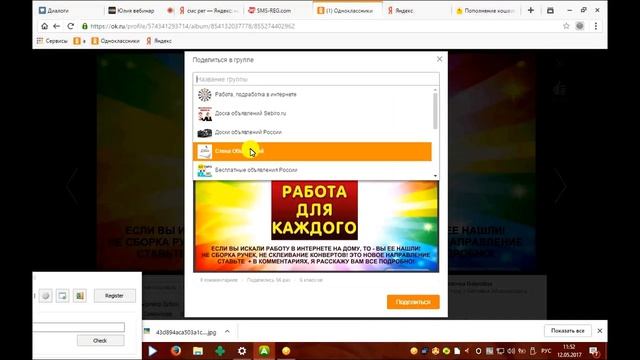Select the (1) Одноклассники browser tab
Image resolution: width=640 pixels, height=360 pixels.
coord(345,11)
